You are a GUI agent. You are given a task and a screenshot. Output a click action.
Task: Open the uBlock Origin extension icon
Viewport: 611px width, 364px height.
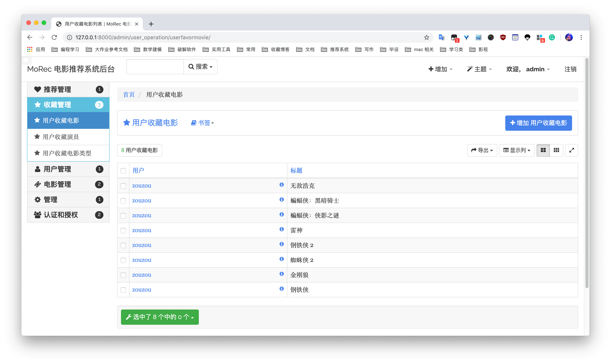click(503, 37)
